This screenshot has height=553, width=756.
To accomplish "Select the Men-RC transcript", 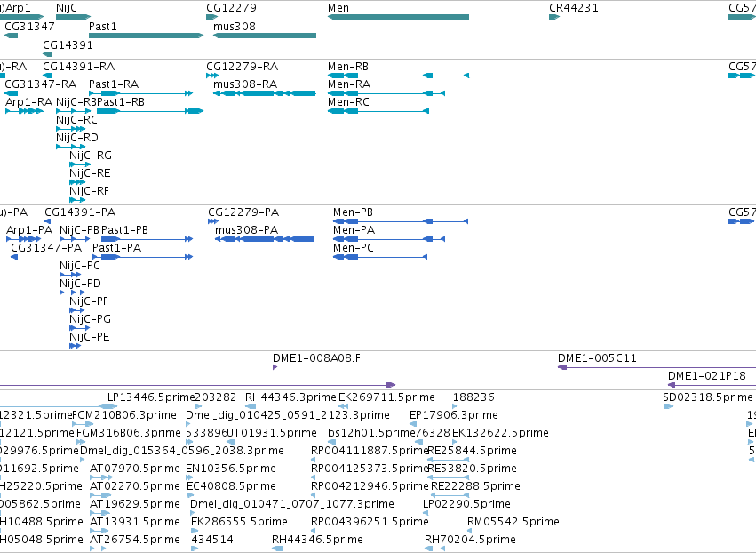I will pyautogui.click(x=378, y=111).
